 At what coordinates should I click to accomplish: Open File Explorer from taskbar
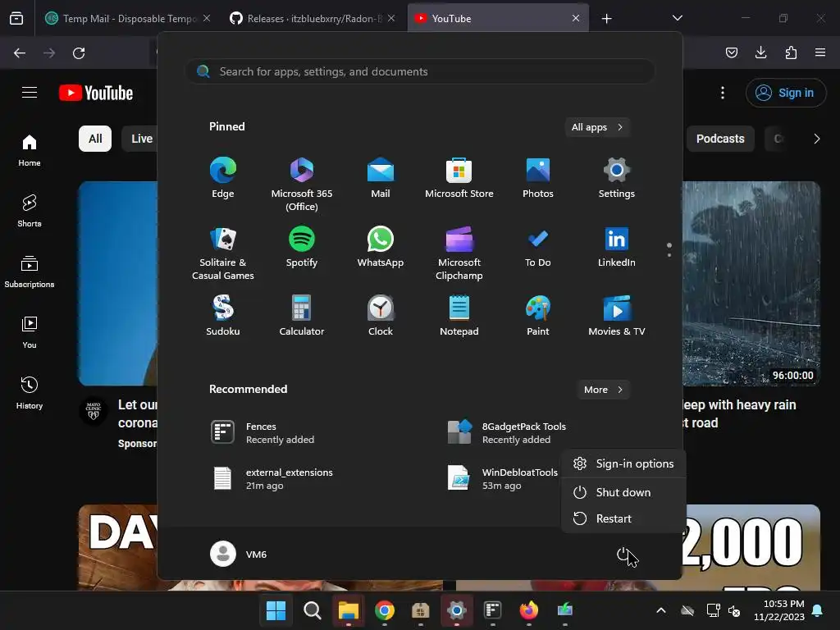pyautogui.click(x=348, y=610)
